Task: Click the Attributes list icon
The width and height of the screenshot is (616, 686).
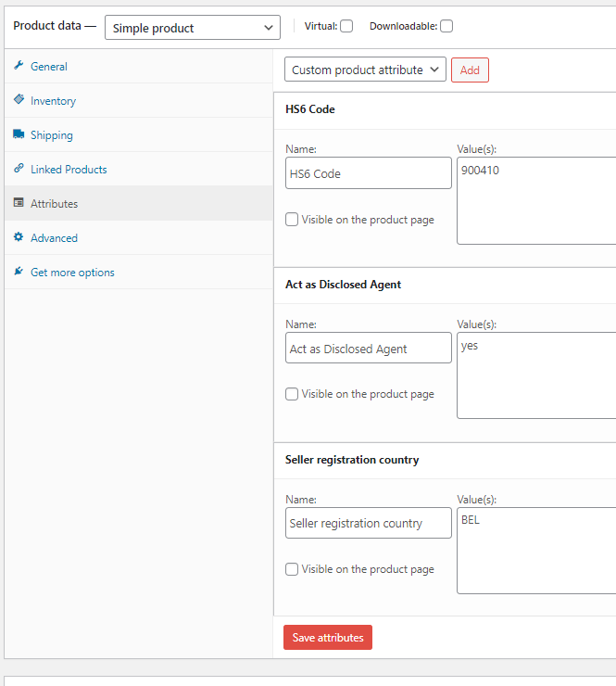Action: (x=19, y=203)
